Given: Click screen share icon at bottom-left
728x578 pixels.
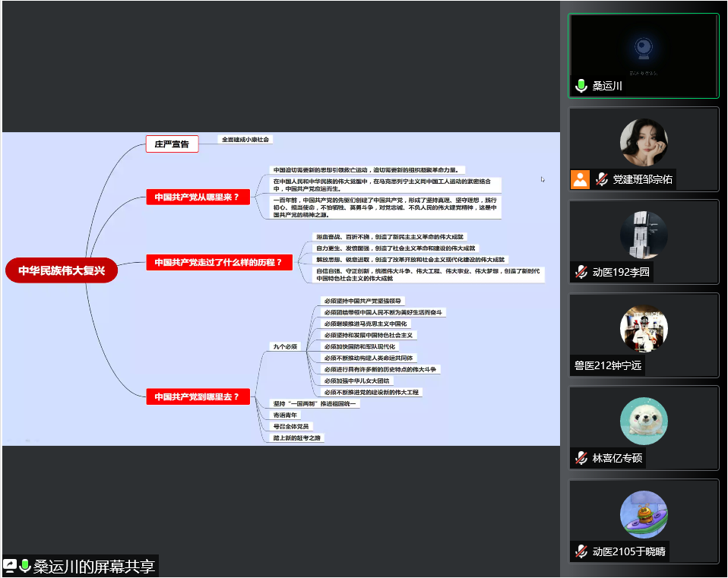Looking at the screenshot, I should point(10,566).
